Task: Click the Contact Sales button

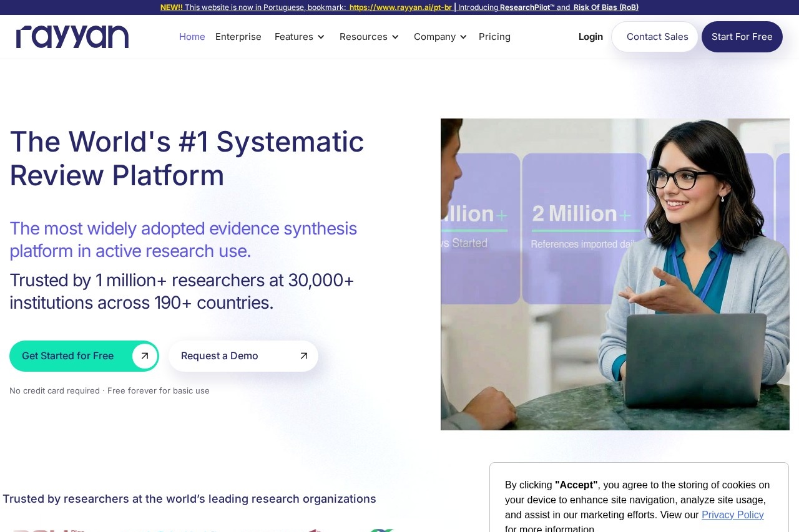Action: 655,37
